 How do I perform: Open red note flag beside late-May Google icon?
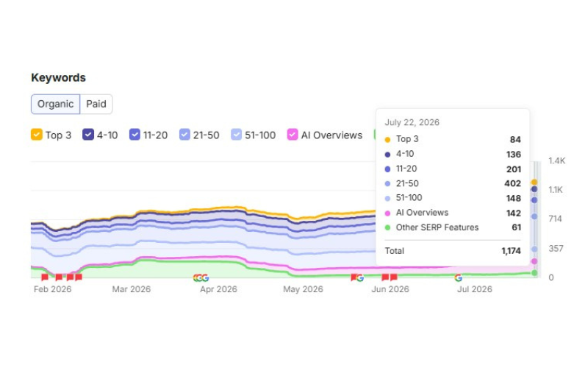(x=353, y=277)
